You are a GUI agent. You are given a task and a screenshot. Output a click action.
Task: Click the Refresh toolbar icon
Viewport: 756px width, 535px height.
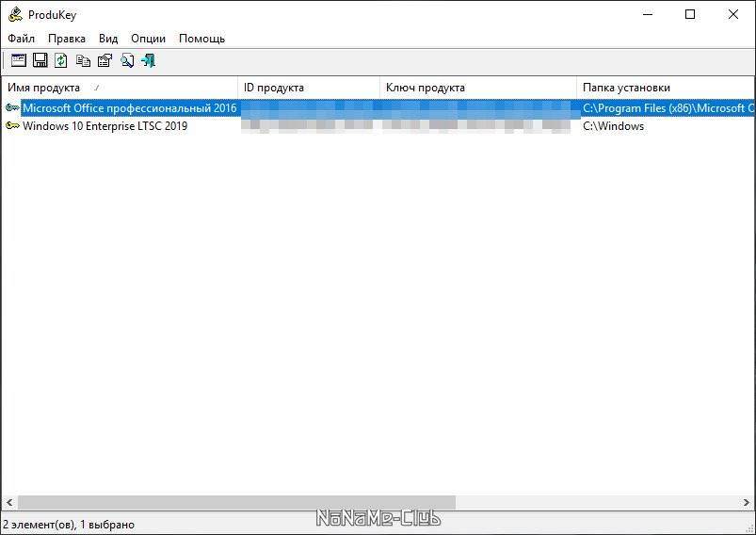pyautogui.click(x=61, y=60)
